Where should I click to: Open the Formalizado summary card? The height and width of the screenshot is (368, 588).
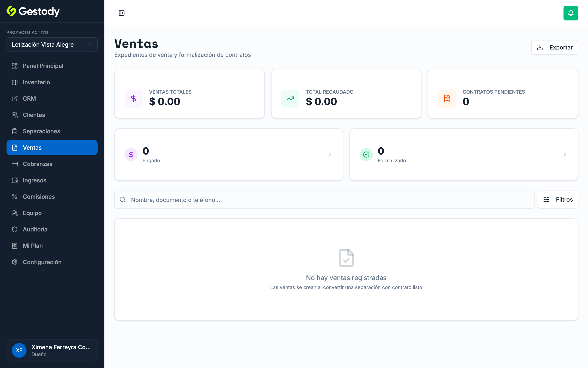pyautogui.click(x=464, y=155)
